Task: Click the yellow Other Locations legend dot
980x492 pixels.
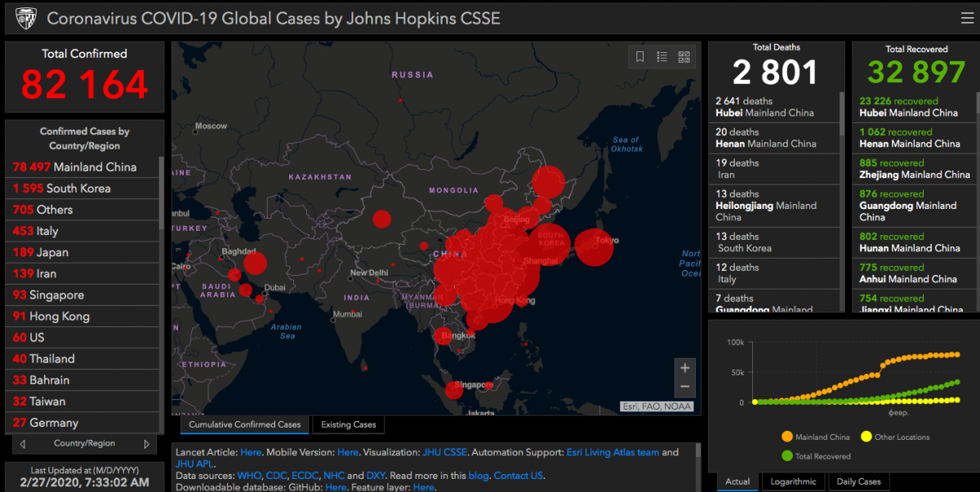Action: click(x=866, y=437)
